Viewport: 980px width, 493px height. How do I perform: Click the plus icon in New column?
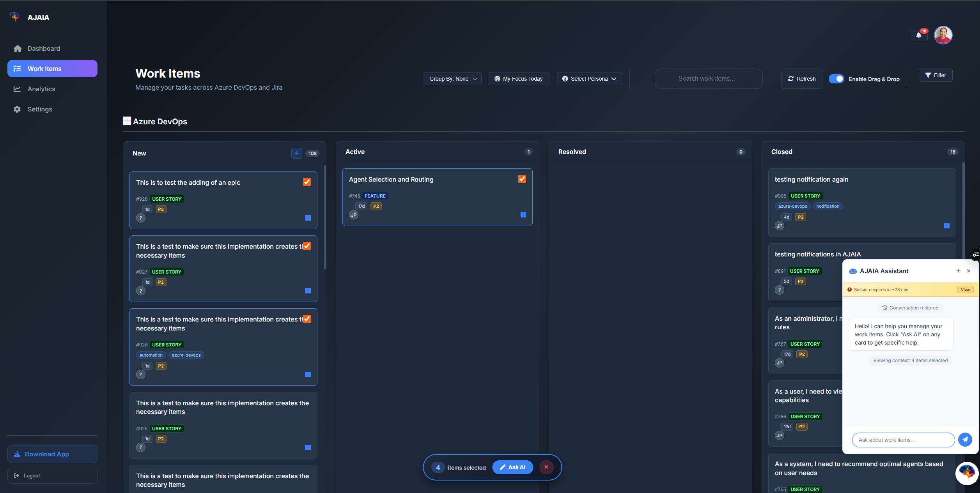pyautogui.click(x=296, y=153)
